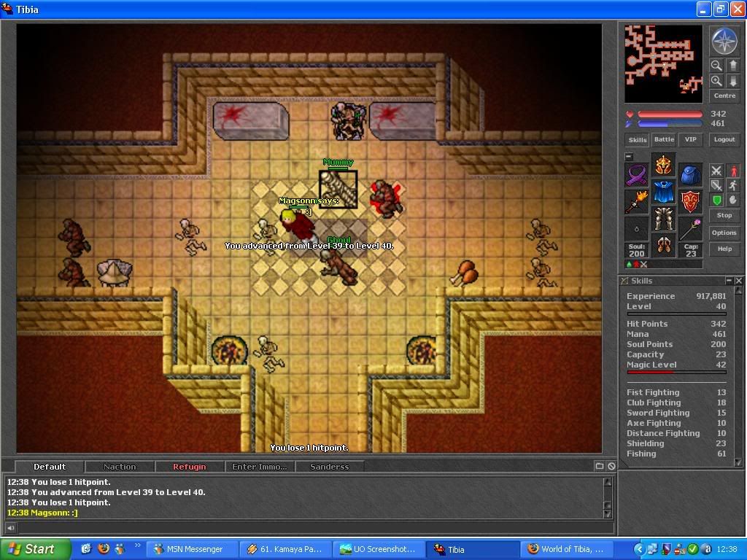Expand hidden quick launch icons chevron

(138, 545)
